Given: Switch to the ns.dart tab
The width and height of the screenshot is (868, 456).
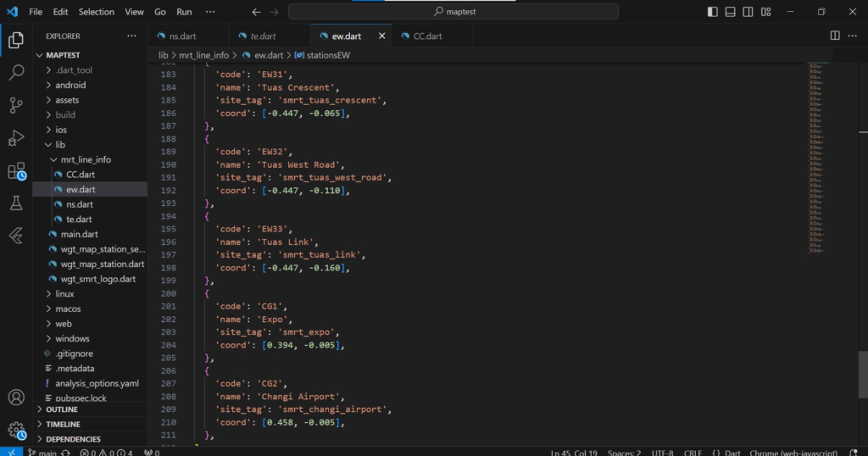Looking at the screenshot, I should [184, 36].
